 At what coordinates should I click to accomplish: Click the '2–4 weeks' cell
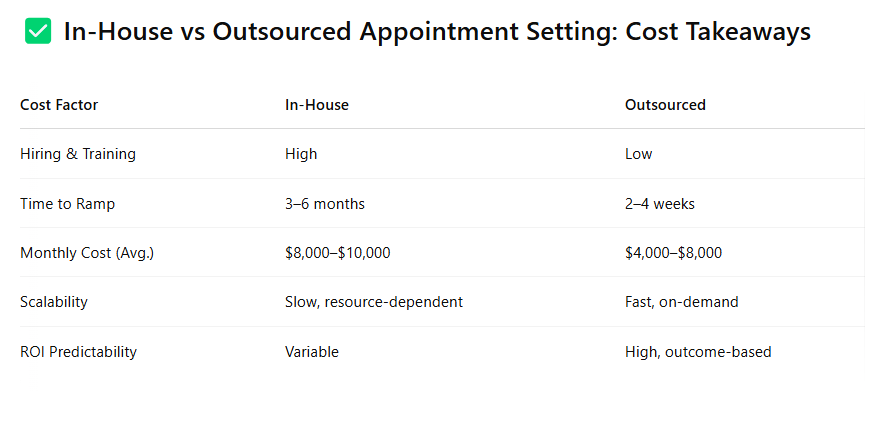coord(660,203)
